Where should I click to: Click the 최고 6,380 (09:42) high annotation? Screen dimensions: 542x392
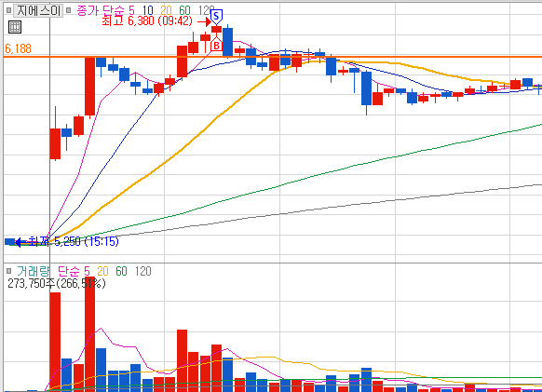tap(147, 21)
